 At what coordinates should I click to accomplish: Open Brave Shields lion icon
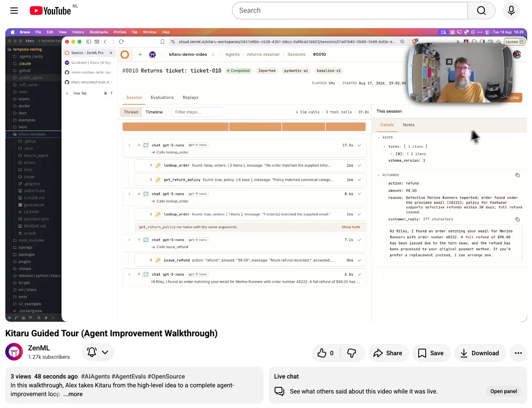pos(415,42)
